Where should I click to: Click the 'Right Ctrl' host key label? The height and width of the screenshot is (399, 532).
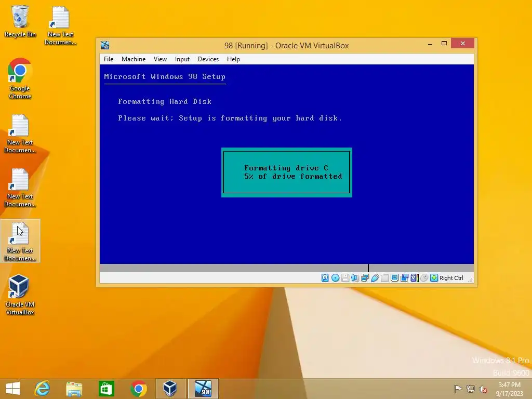tap(451, 278)
